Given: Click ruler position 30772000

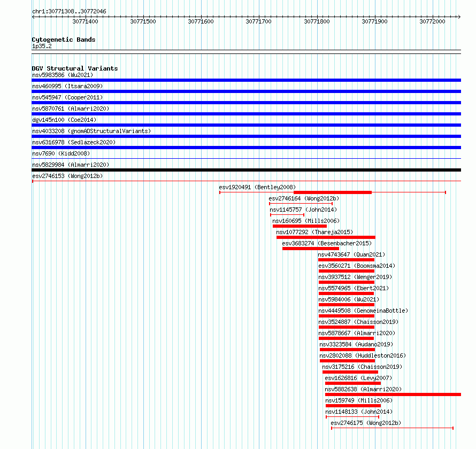Looking at the screenshot, I should (432, 21).
